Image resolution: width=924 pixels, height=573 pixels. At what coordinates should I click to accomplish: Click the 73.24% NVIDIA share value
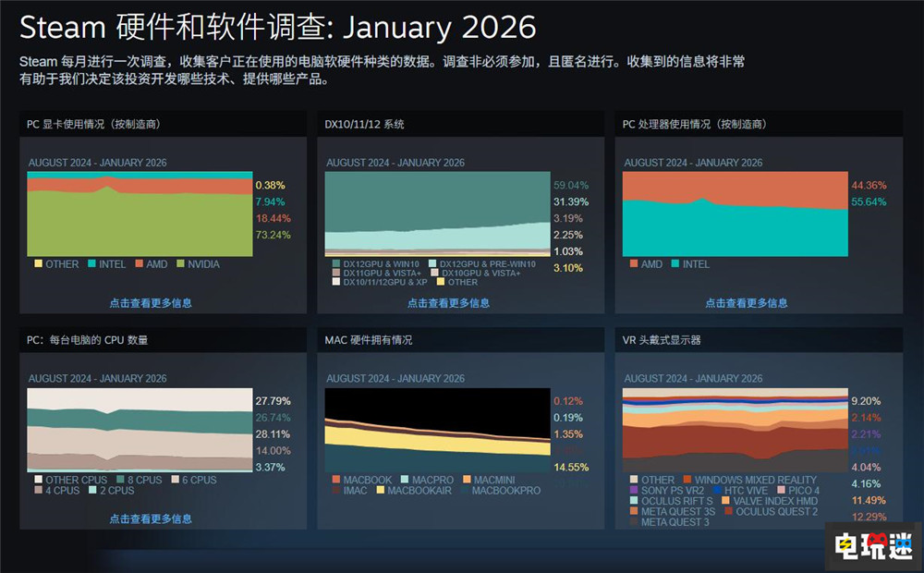click(273, 235)
